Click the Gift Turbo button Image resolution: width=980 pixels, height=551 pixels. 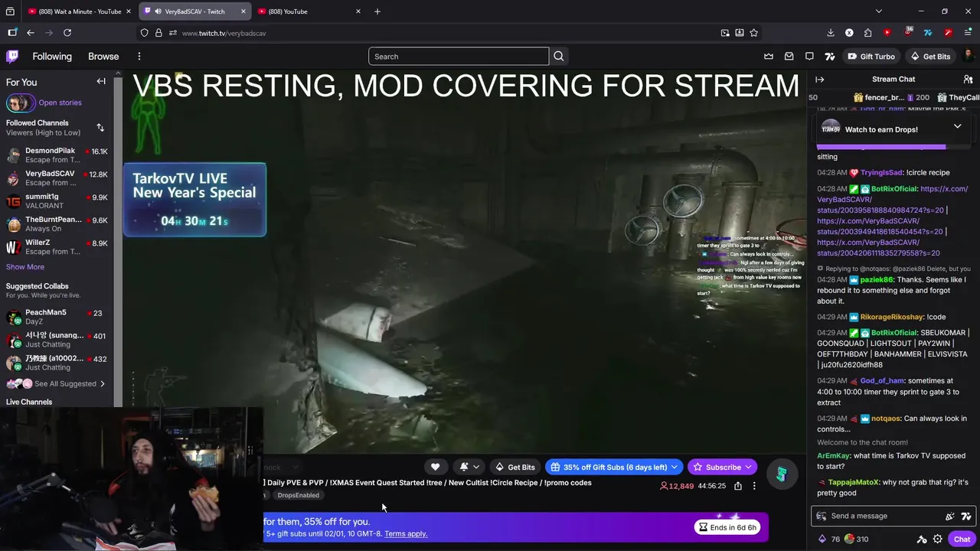click(871, 57)
